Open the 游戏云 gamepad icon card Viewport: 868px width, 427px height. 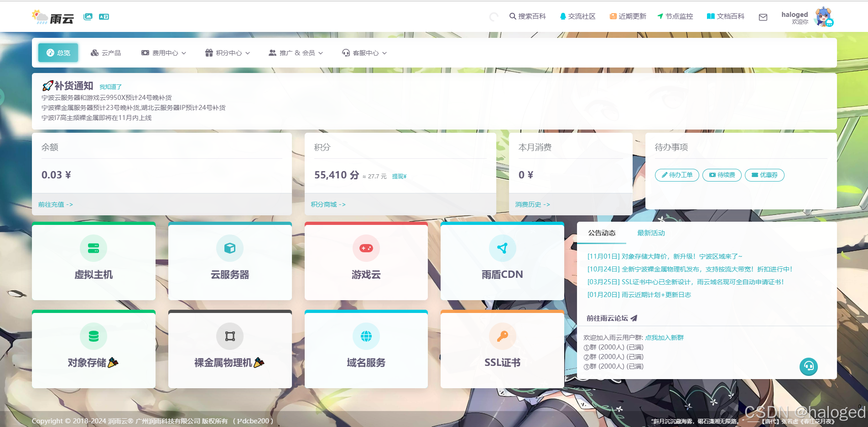(x=366, y=248)
